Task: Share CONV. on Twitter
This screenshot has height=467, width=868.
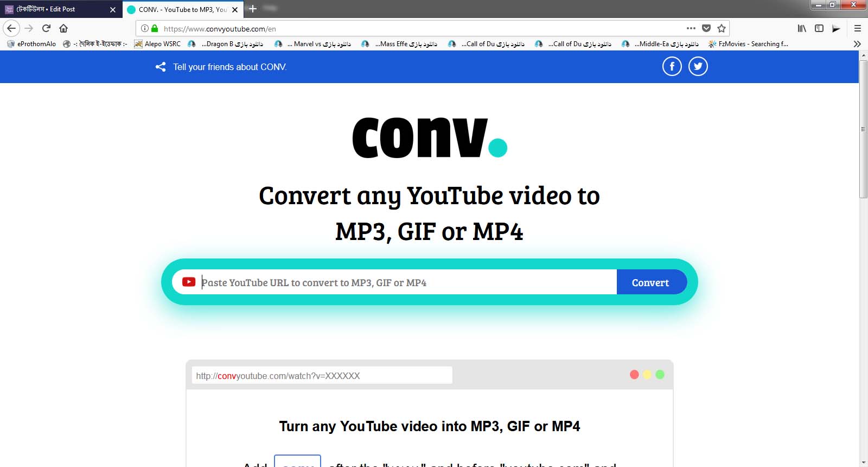Action: (x=698, y=66)
